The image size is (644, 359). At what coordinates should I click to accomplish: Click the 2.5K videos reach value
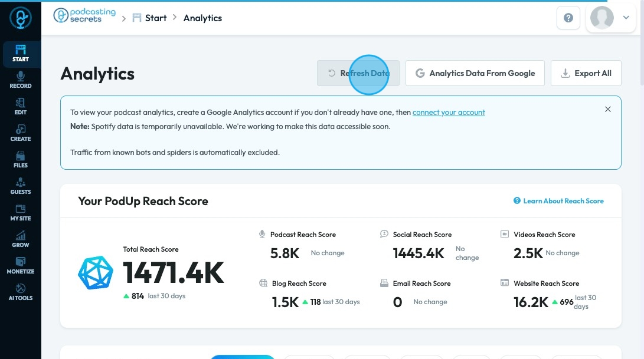coord(528,253)
